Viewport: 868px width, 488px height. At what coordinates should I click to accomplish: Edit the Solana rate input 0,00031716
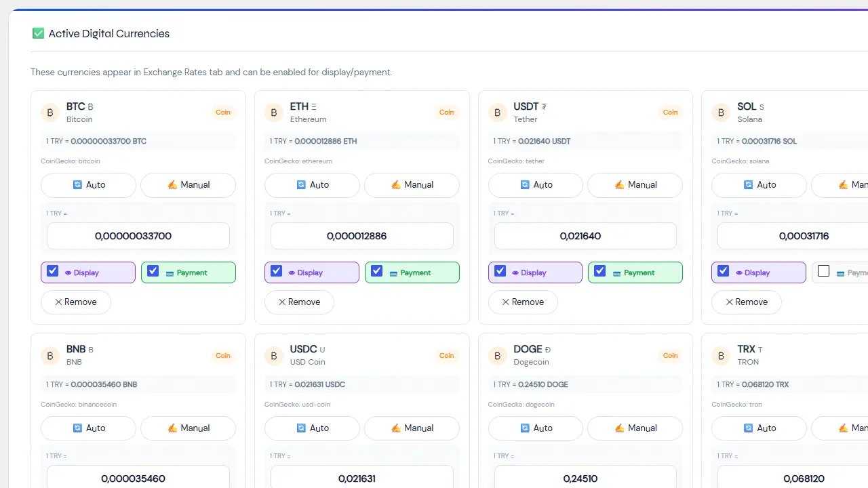click(792, 236)
